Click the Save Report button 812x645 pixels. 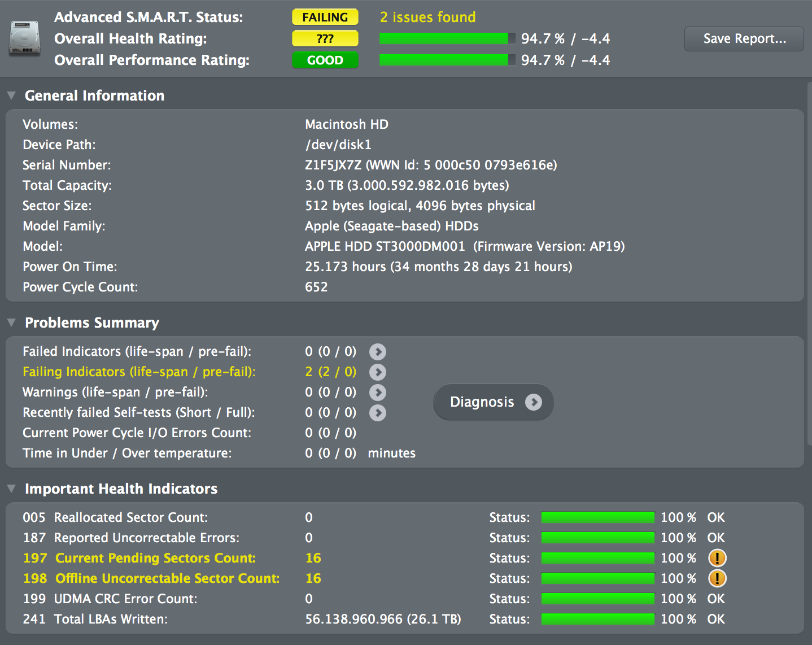click(x=744, y=39)
